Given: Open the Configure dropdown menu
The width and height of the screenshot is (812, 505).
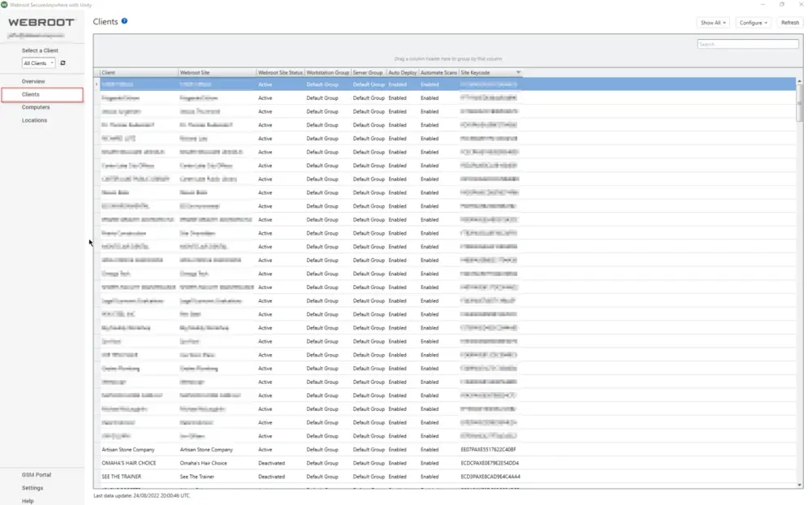Looking at the screenshot, I should click(753, 23).
